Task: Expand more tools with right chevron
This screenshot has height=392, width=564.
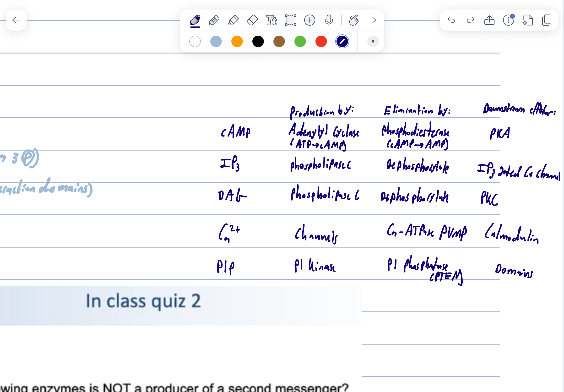Action: 374,20
